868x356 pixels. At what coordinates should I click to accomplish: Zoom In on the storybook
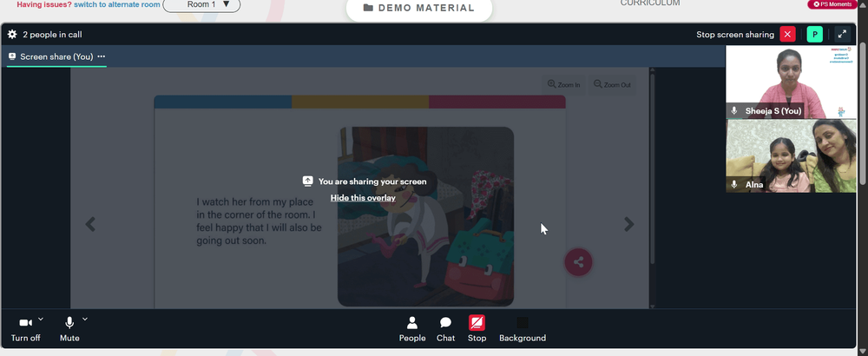point(563,85)
